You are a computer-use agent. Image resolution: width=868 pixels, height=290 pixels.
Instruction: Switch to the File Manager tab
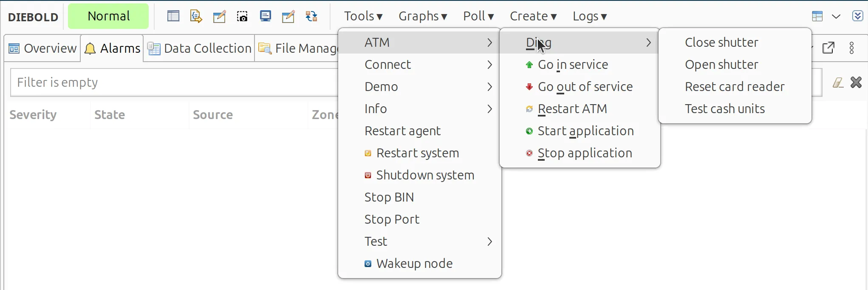point(297,48)
